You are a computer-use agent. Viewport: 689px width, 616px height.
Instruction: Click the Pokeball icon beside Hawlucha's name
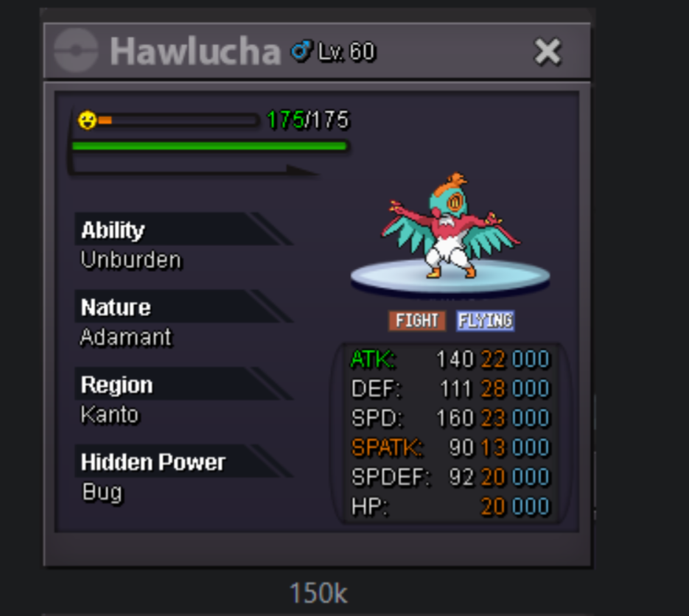point(76,50)
